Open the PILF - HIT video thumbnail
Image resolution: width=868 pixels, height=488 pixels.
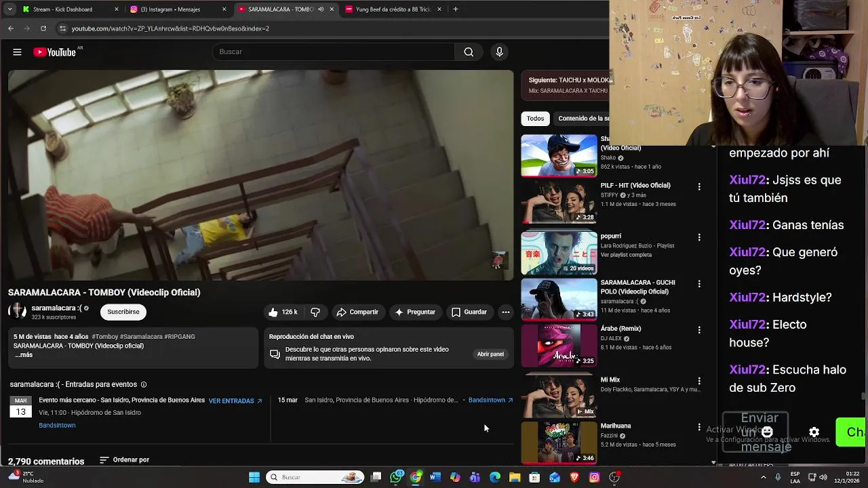tap(559, 201)
